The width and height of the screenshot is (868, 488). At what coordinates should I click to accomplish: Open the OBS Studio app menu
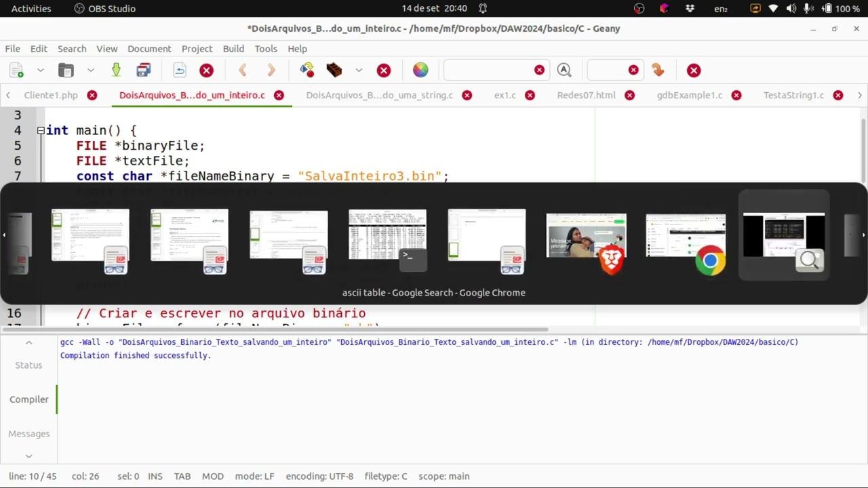click(x=105, y=8)
